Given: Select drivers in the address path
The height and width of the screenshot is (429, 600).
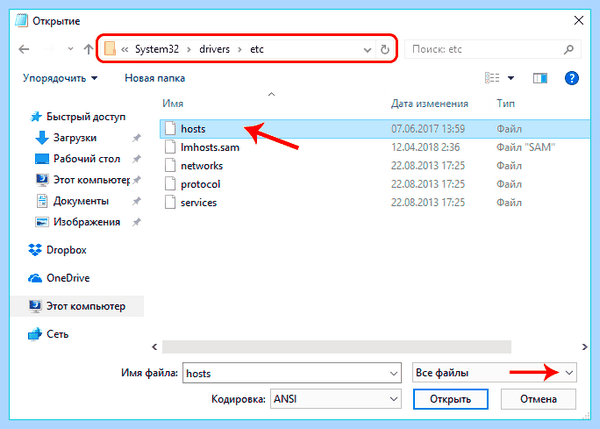Looking at the screenshot, I should [x=214, y=49].
